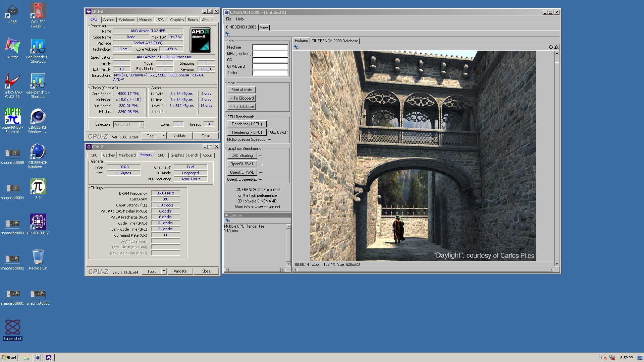Click Validate in the top CPU-Z window
The width and height of the screenshot is (644, 362).
[x=180, y=136]
